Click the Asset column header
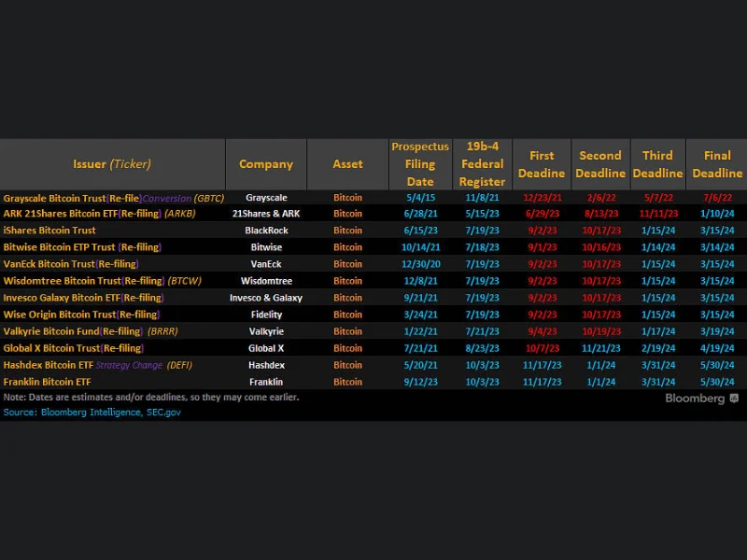Image resolution: width=747 pixels, height=560 pixels. pyautogui.click(x=347, y=164)
